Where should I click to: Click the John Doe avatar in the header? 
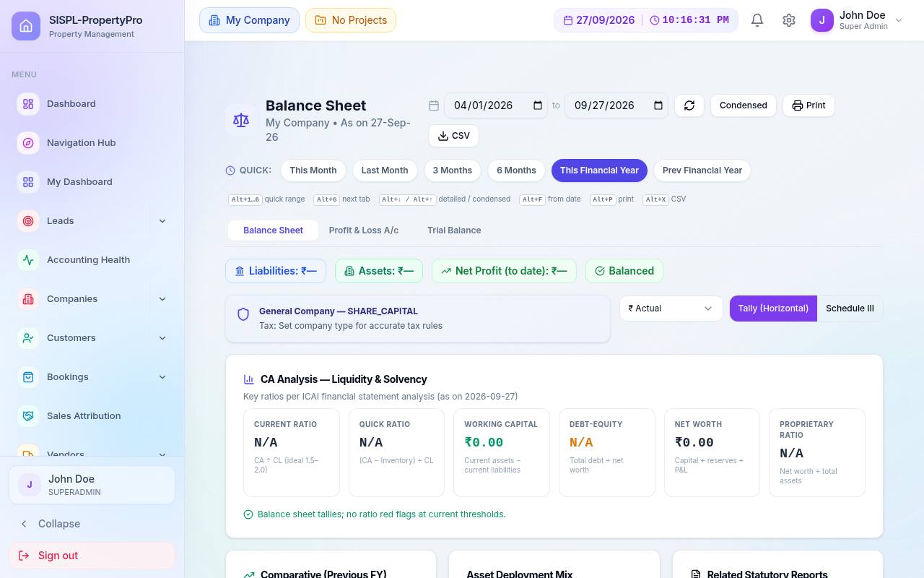tap(822, 20)
